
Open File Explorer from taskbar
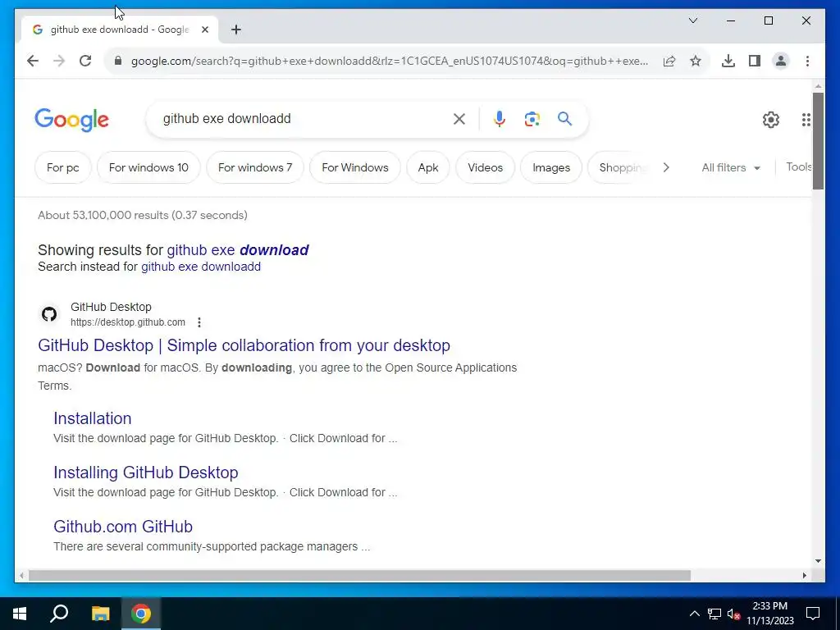coord(100,614)
